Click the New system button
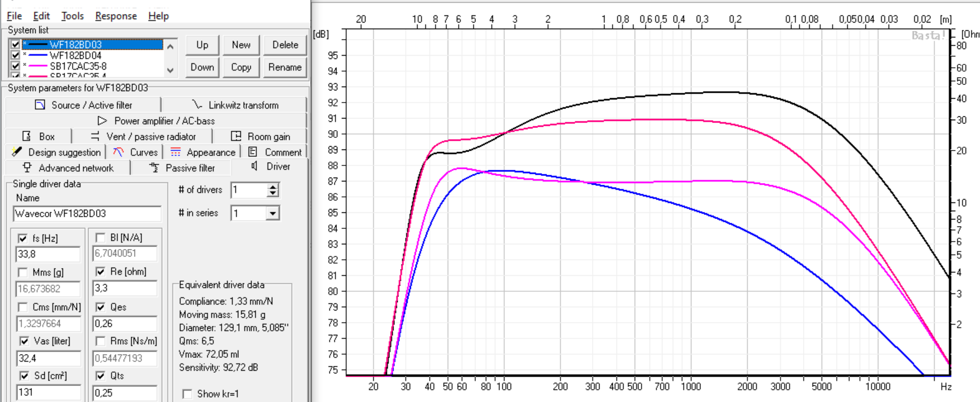The width and height of the screenshot is (980, 402). coord(241,45)
